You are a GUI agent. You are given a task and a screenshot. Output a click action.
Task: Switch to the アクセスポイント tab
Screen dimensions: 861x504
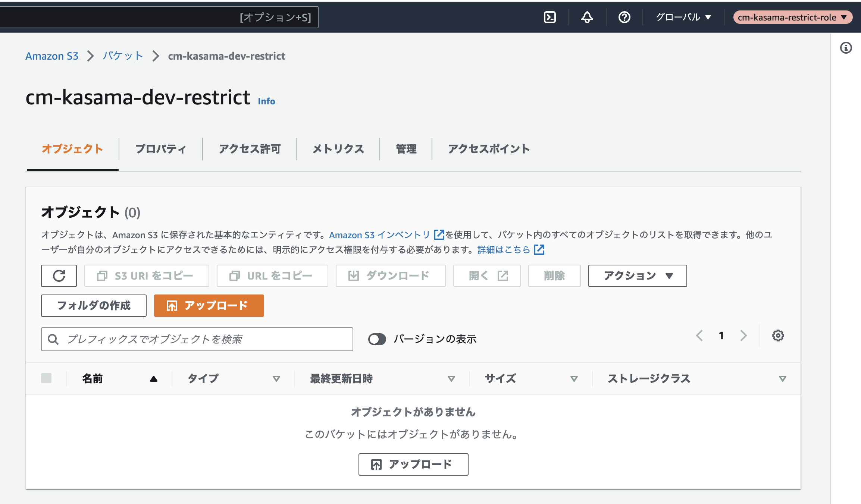pos(489,149)
